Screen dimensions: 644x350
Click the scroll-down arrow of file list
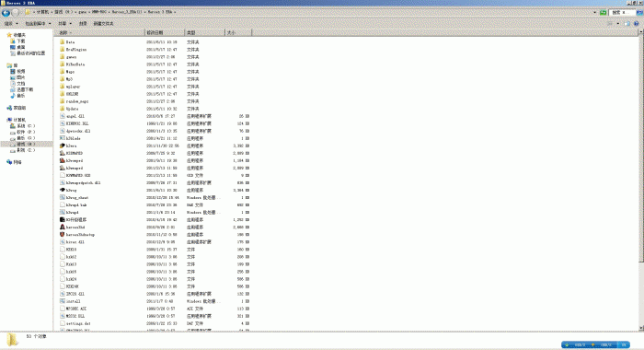coord(641,328)
